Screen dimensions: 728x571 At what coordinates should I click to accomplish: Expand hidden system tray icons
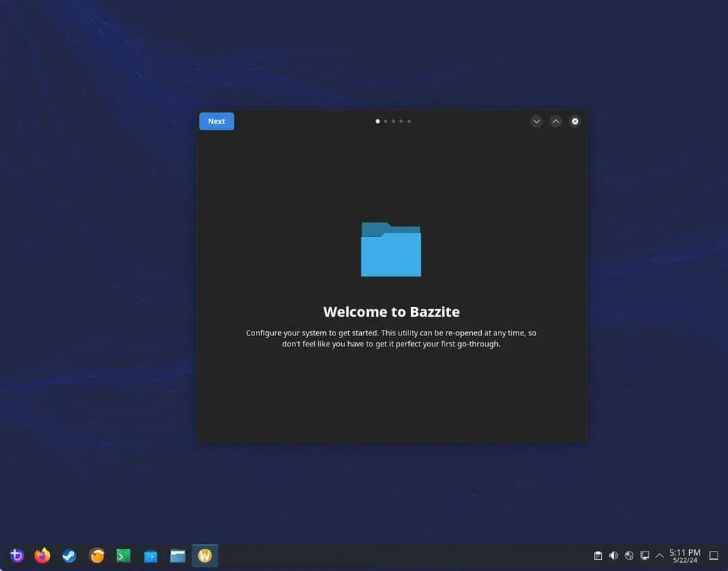[x=659, y=555]
